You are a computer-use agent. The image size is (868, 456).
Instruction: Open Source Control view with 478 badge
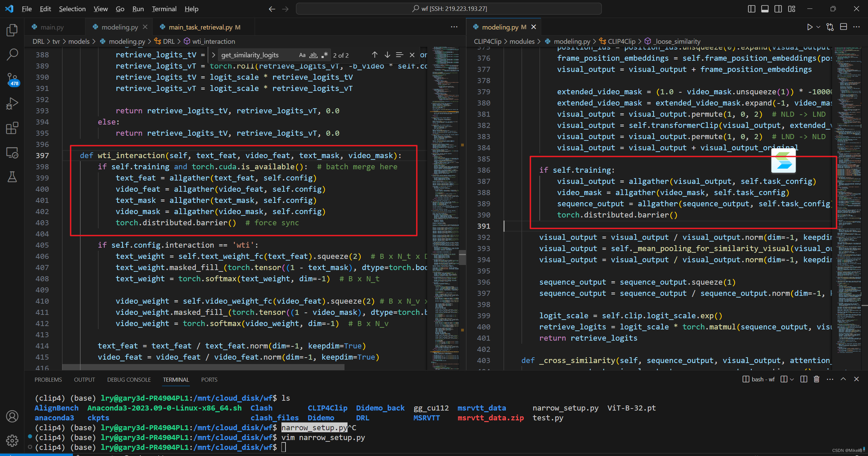[12, 79]
